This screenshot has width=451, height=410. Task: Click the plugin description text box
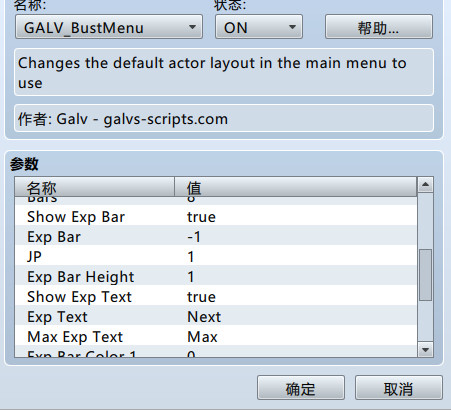224,72
